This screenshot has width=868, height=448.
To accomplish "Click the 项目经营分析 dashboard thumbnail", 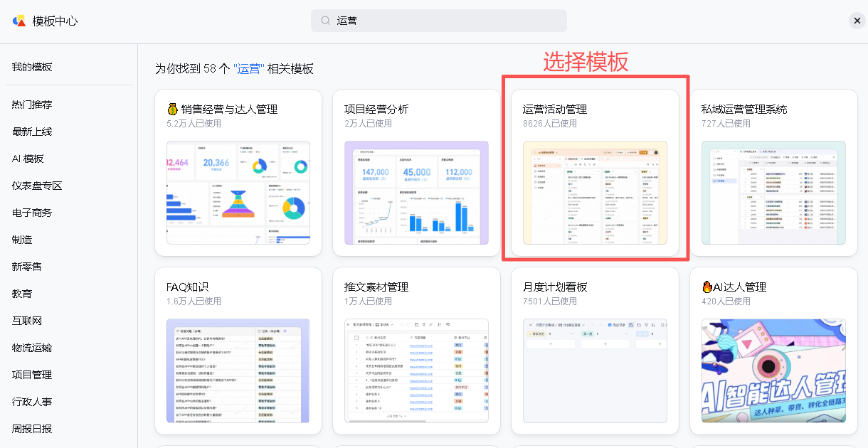I will pyautogui.click(x=416, y=192).
